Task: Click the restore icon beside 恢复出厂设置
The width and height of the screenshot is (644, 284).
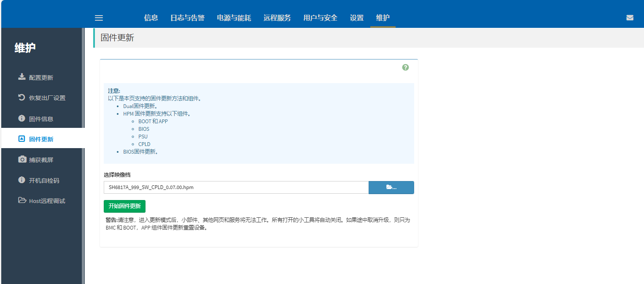Action: pos(22,97)
